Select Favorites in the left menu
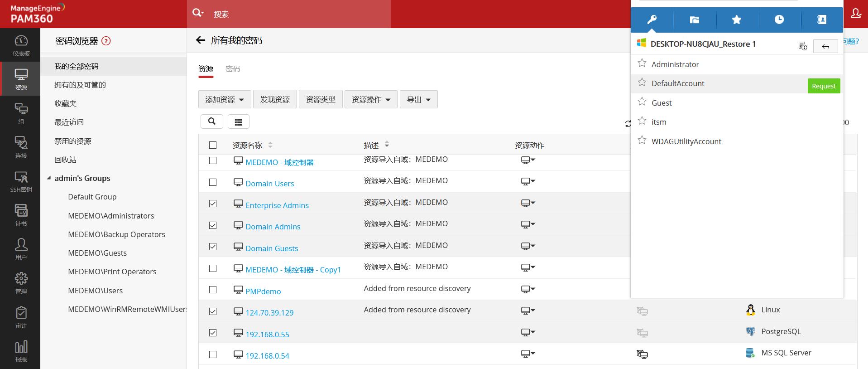868x369 pixels. coord(66,103)
